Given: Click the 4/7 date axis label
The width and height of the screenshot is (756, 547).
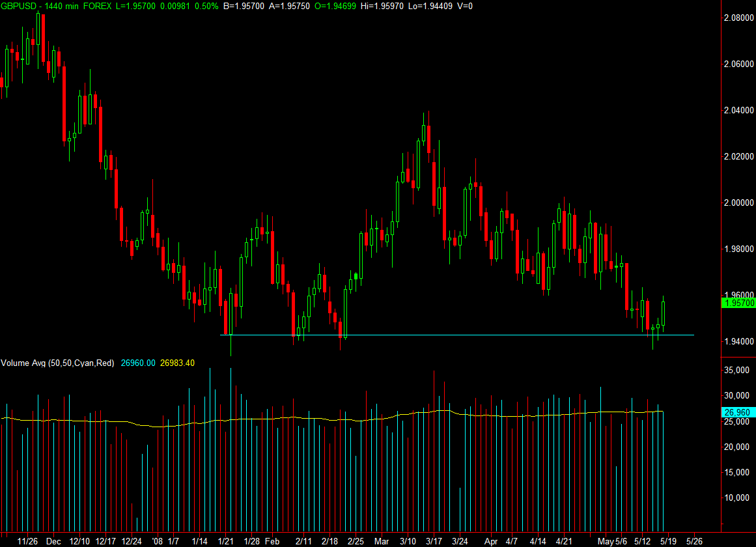Looking at the screenshot, I should pyautogui.click(x=512, y=541).
